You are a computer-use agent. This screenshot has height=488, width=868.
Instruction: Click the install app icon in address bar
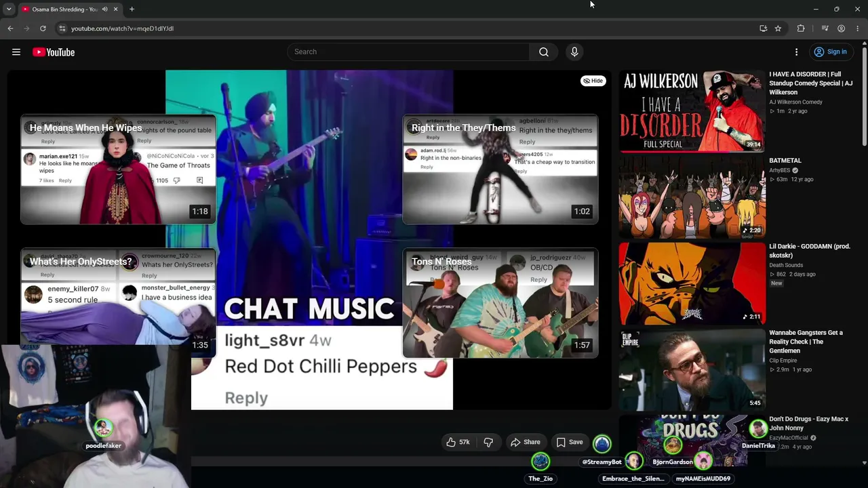763,28
